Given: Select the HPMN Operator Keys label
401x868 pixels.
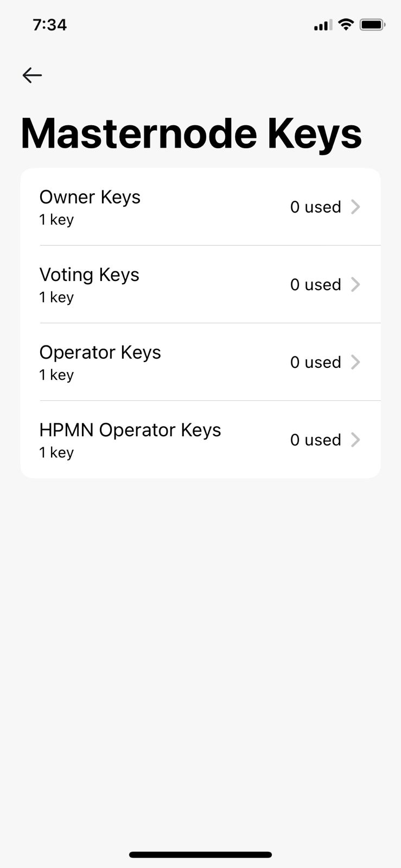Looking at the screenshot, I should tap(130, 430).
